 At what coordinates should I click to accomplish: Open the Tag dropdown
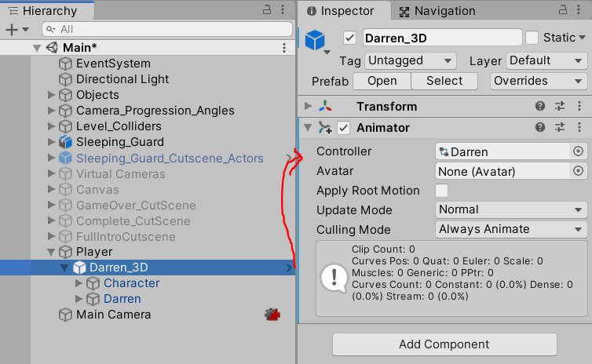411,60
